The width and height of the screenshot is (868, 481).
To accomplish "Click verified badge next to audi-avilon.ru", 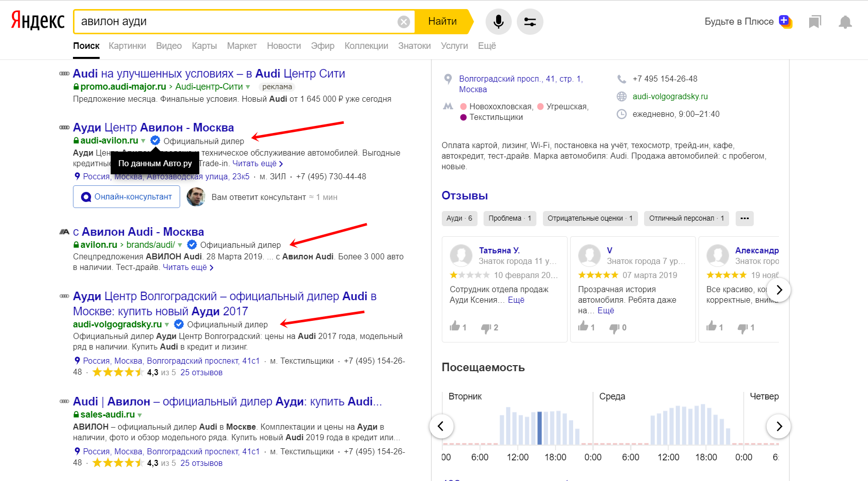I will click(155, 141).
